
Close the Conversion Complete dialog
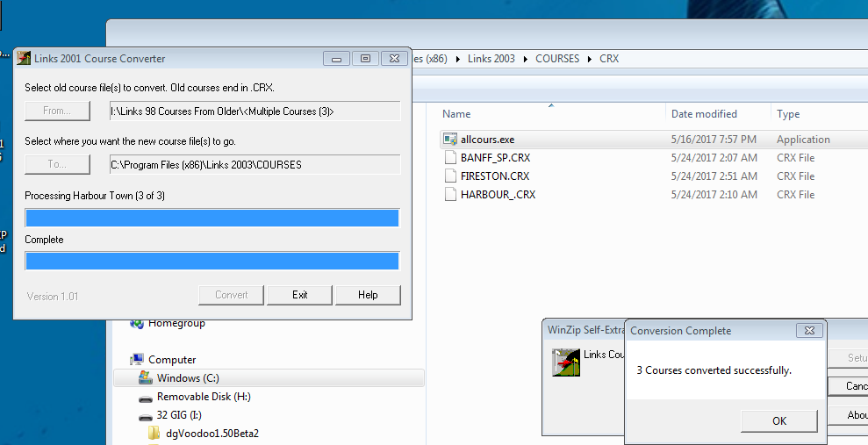[809, 330]
